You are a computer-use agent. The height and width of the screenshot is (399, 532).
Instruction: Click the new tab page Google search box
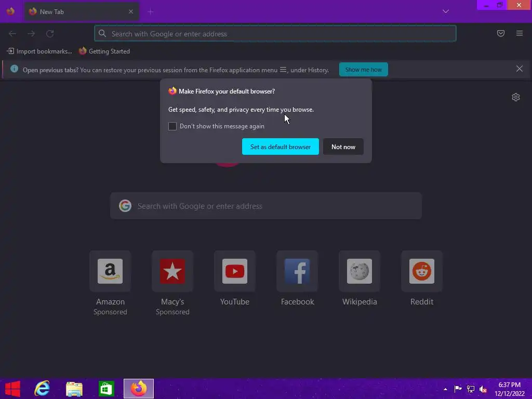pyautogui.click(x=266, y=206)
